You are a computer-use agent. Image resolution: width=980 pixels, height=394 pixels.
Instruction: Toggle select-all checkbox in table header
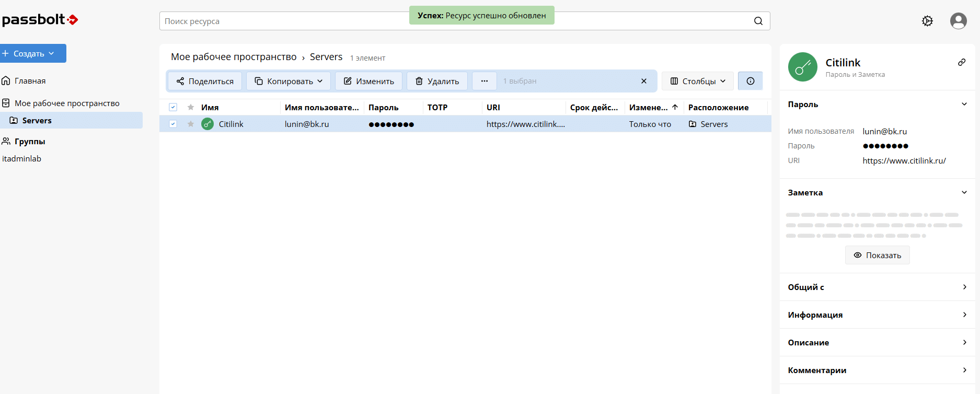(x=173, y=107)
